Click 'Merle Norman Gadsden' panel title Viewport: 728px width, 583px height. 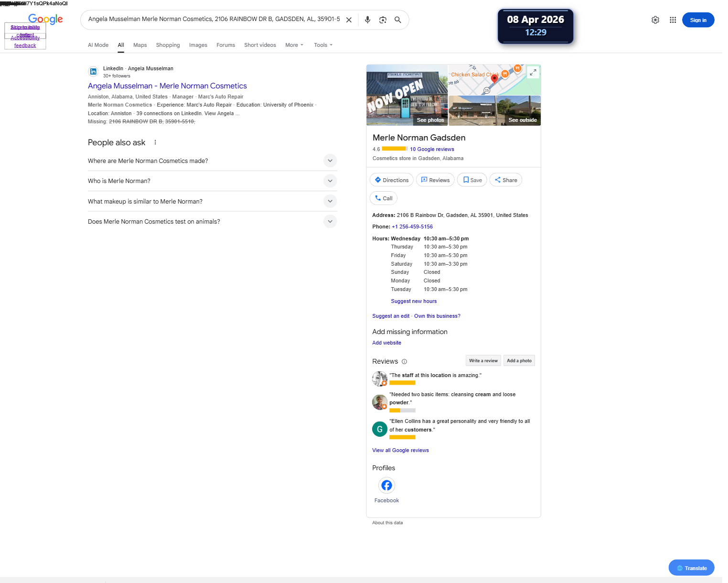(419, 138)
